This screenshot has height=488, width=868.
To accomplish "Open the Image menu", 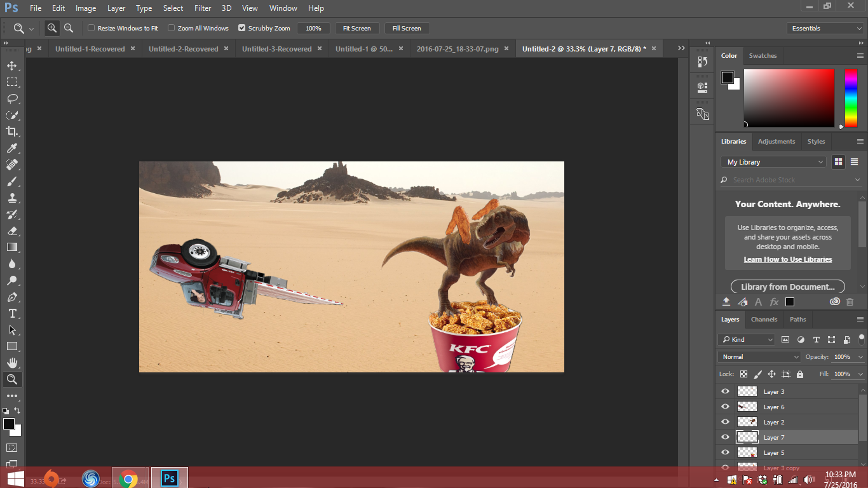I will 86,8.
